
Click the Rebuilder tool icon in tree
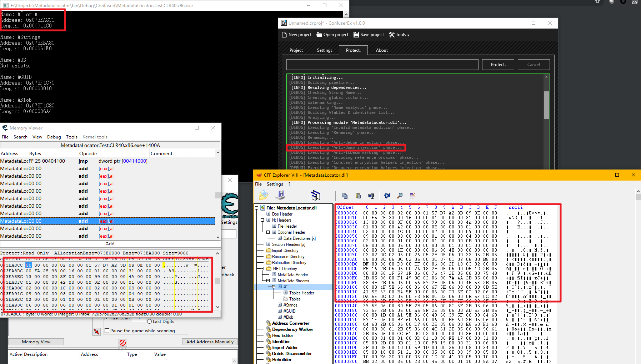tap(268, 360)
